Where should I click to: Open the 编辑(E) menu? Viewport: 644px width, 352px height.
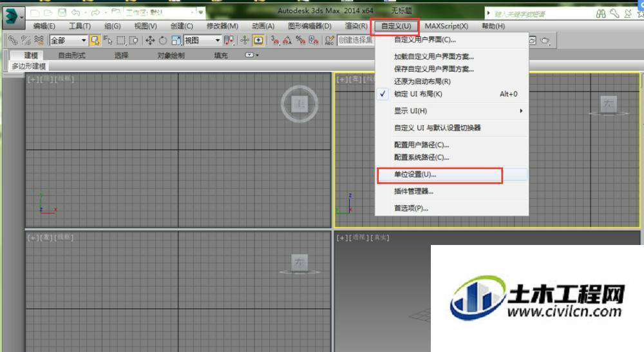click(44, 26)
